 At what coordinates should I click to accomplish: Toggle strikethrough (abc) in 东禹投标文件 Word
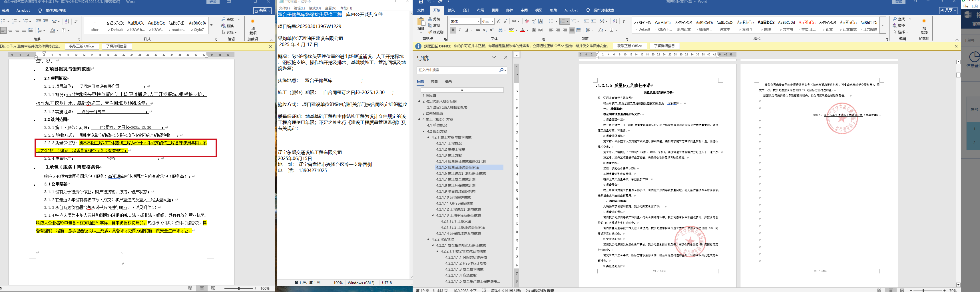tap(478, 30)
